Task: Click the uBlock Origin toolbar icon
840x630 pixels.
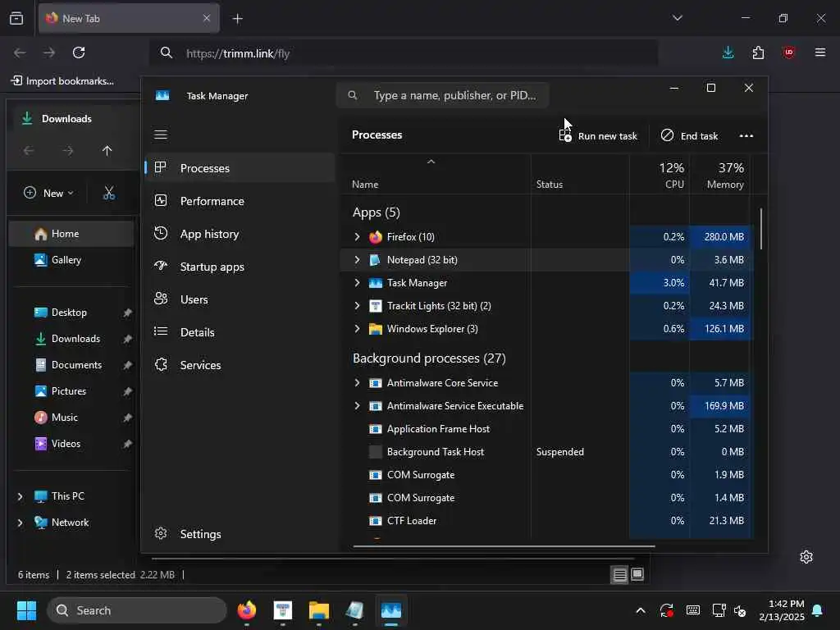Action: (788, 52)
